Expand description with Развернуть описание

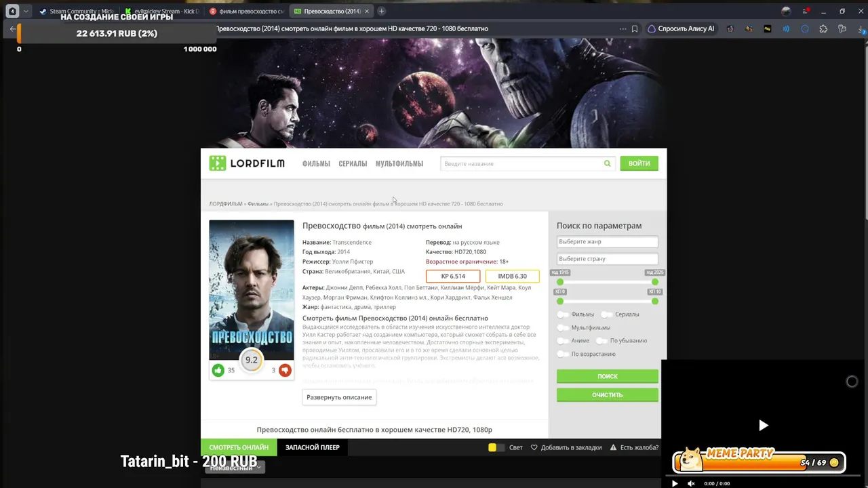coord(339,397)
